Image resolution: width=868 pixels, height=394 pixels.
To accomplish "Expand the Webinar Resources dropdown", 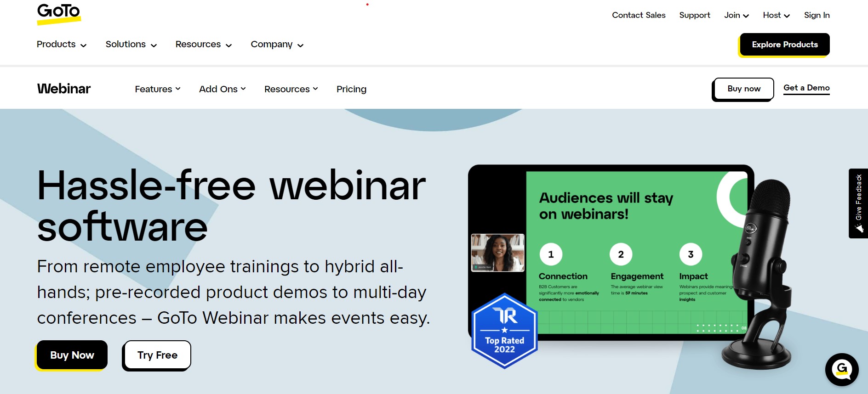I will (x=291, y=89).
